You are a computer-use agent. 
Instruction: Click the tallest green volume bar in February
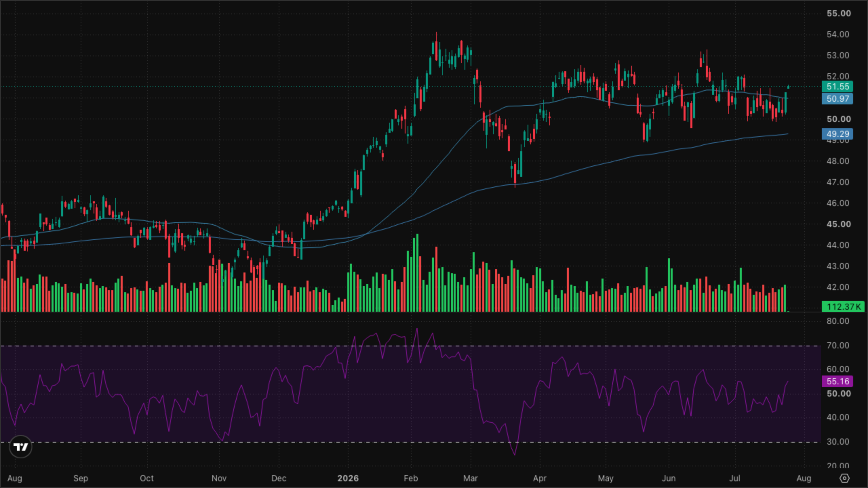(417, 272)
